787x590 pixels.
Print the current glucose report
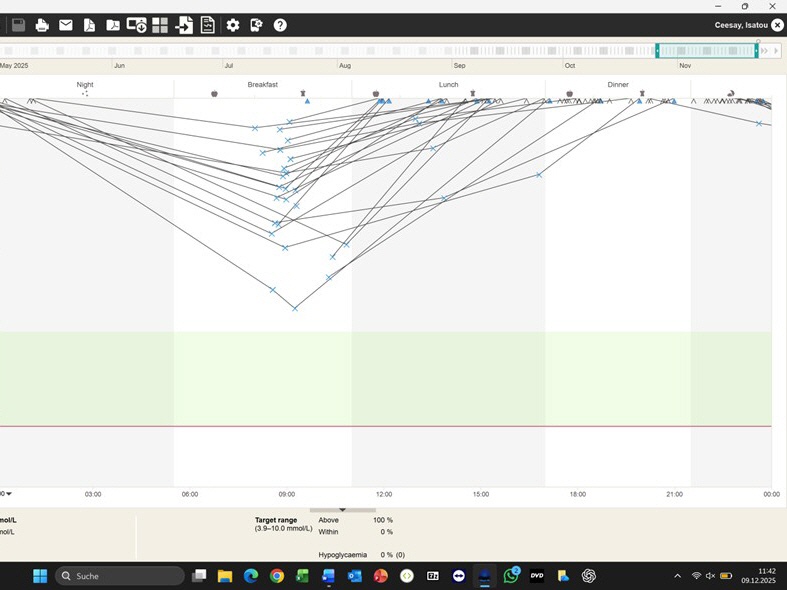coord(42,25)
